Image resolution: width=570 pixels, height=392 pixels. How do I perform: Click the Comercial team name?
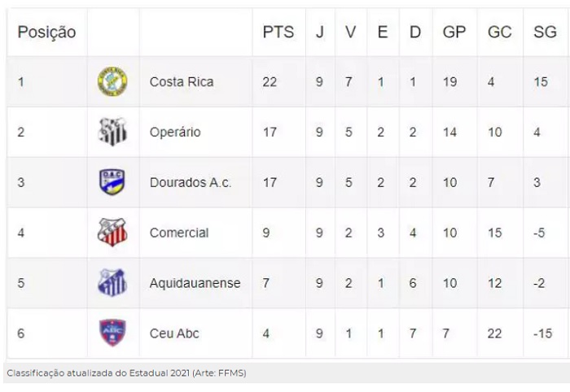coord(179,233)
